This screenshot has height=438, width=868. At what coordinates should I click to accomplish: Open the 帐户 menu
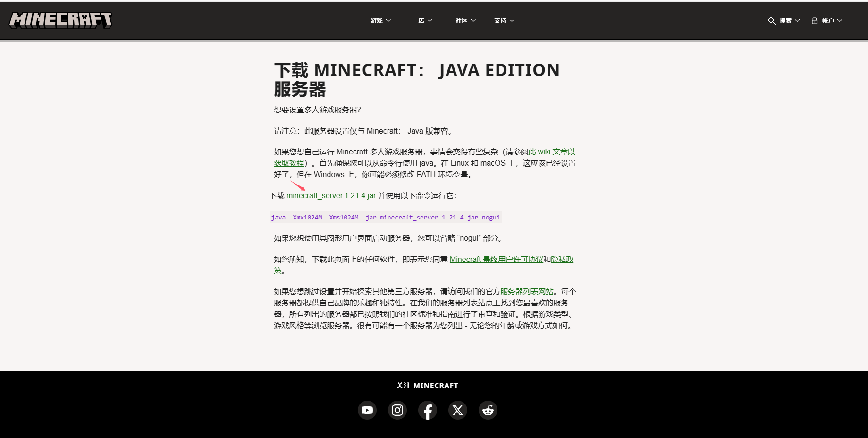pyautogui.click(x=828, y=21)
